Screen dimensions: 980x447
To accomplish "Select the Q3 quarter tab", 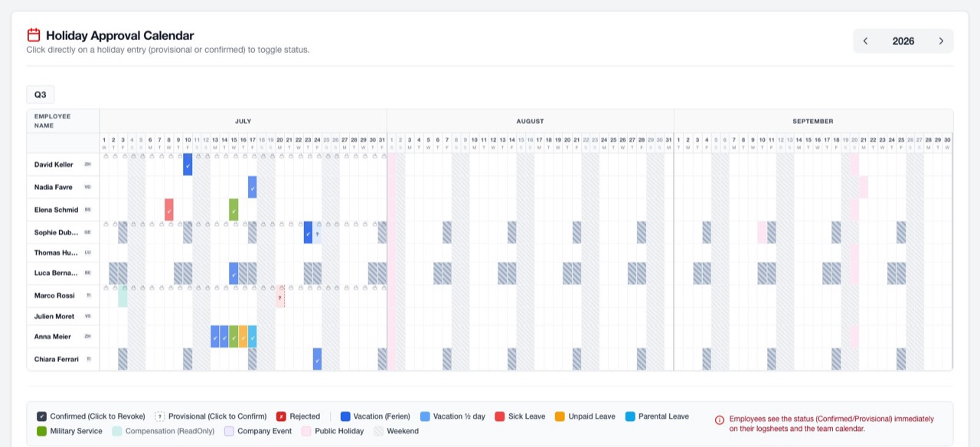I will point(40,95).
